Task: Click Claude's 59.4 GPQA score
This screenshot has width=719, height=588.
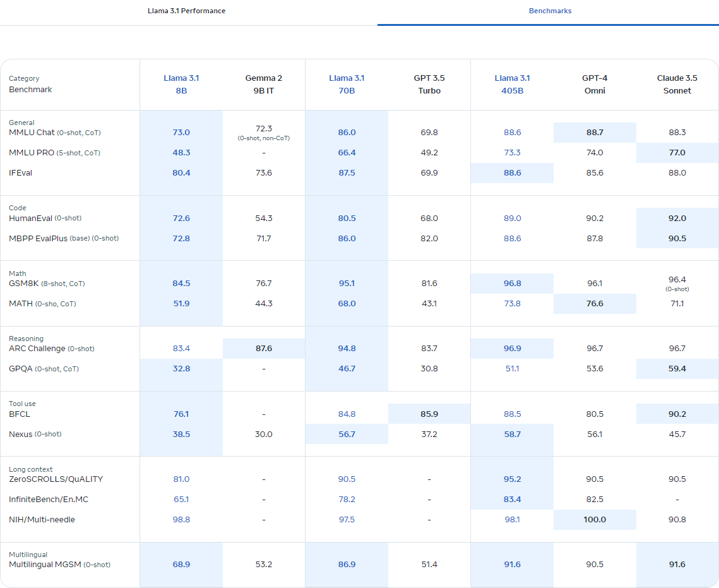Action: tap(677, 369)
